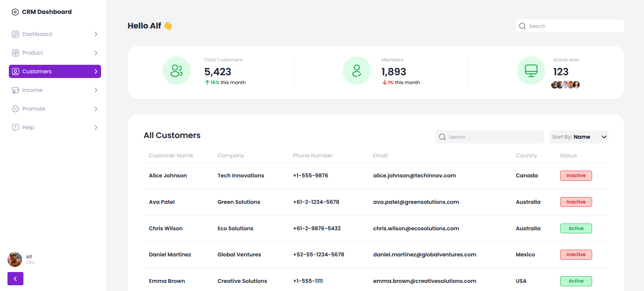Click the Dashboard icon in sidebar
This screenshot has width=644, height=291.
pyautogui.click(x=16, y=34)
